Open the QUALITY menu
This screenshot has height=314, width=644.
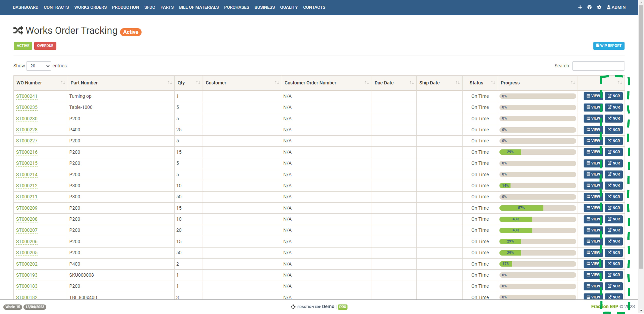pyautogui.click(x=289, y=7)
